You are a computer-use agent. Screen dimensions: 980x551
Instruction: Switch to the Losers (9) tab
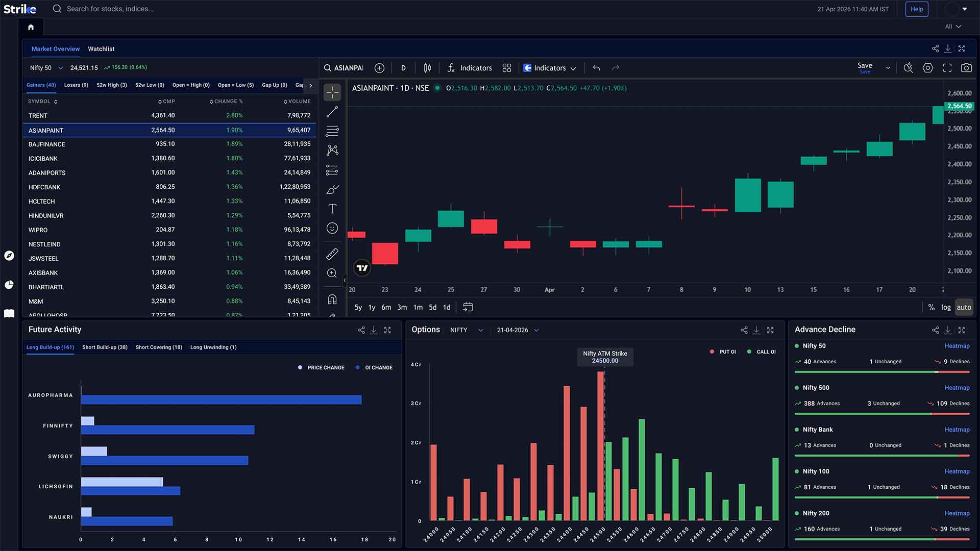pos(76,85)
